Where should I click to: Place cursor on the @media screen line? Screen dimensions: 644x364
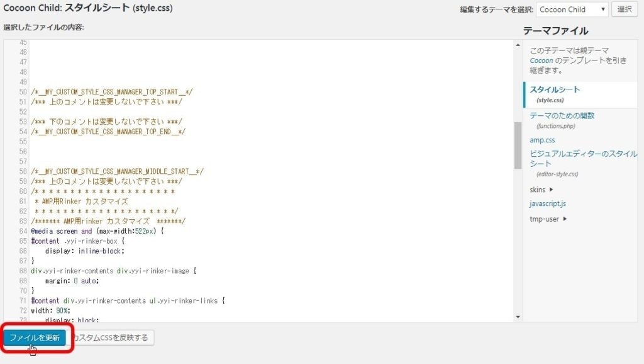tap(94, 230)
